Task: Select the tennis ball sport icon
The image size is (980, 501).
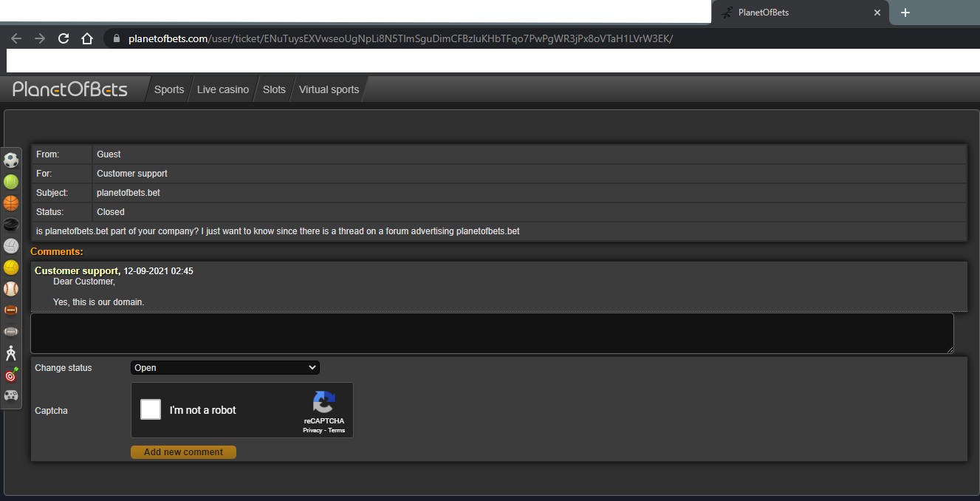Action: [11, 181]
